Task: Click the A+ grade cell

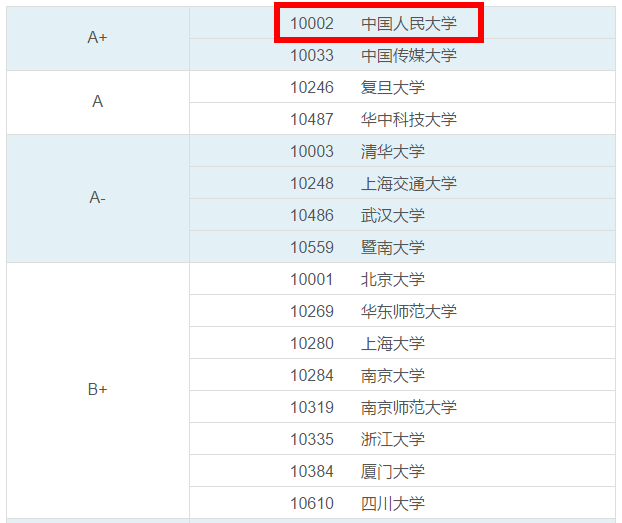Action: (97, 38)
